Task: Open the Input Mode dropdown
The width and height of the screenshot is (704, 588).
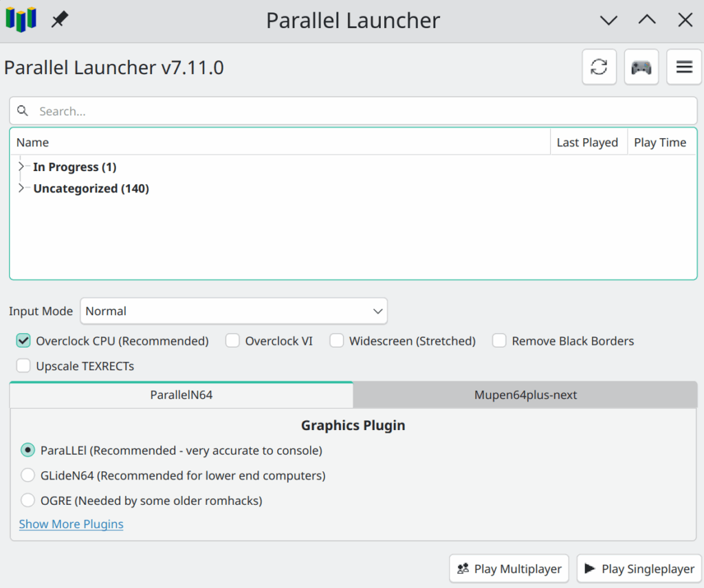Action: pos(234,311)
